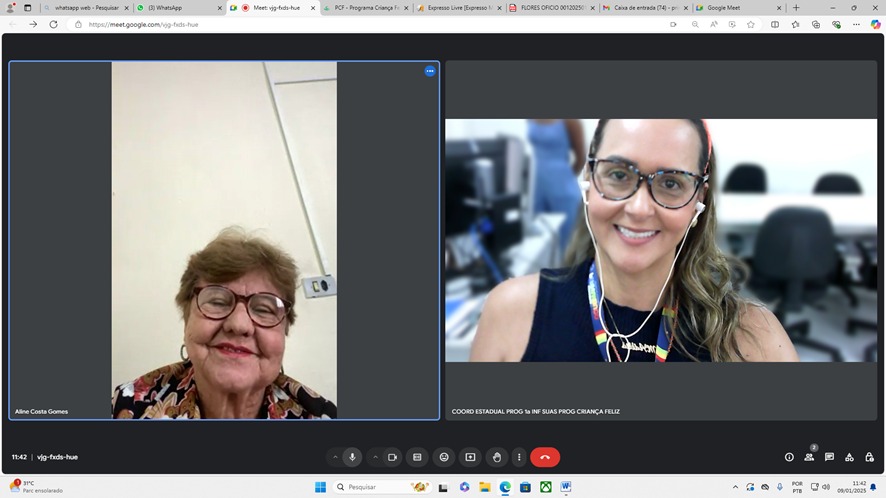Open the Windows Start menu
The width and height of the screenshot is (886, 498).
320,487
